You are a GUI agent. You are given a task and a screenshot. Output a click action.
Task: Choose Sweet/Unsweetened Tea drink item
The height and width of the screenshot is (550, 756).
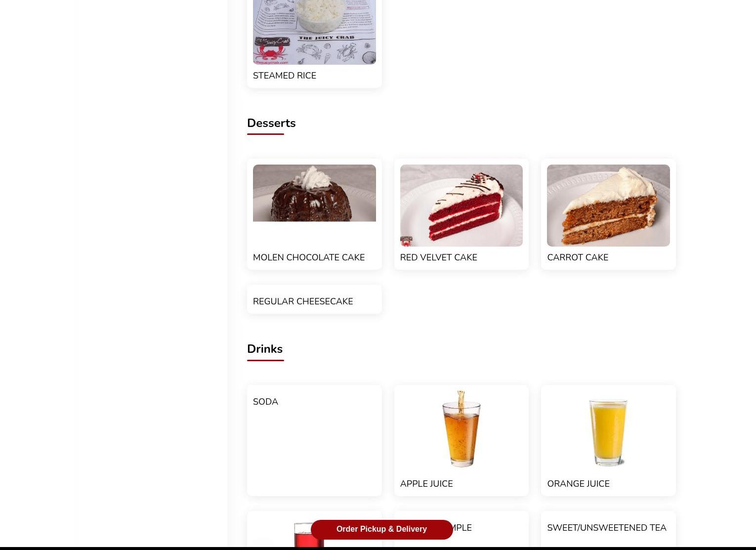[608, 529]
